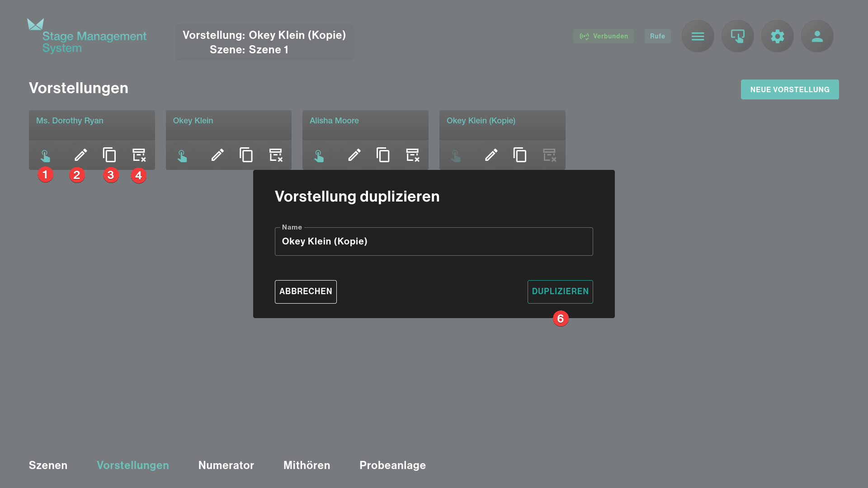The image size is (868, 488).
Task: Edit the Okey Klein performance
Action: (217, 155)
